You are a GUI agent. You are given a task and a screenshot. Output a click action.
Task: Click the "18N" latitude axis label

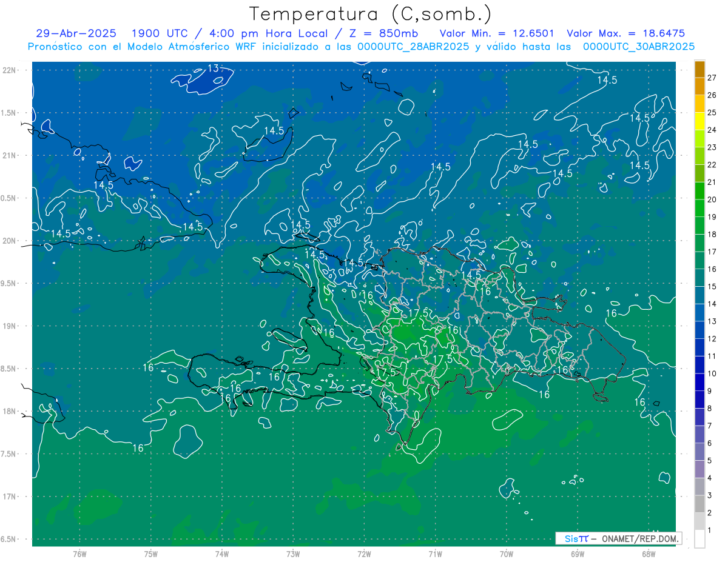click(10, 411)
